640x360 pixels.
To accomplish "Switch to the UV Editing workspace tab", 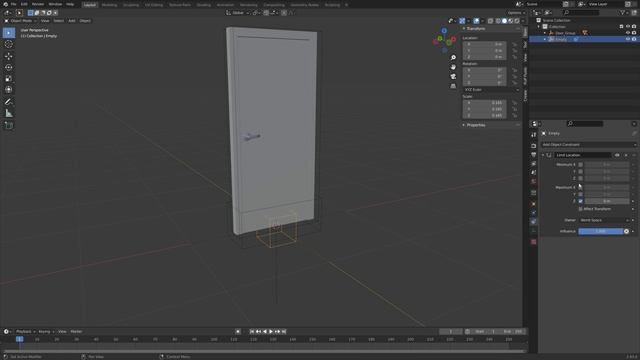I will point(153,5).
